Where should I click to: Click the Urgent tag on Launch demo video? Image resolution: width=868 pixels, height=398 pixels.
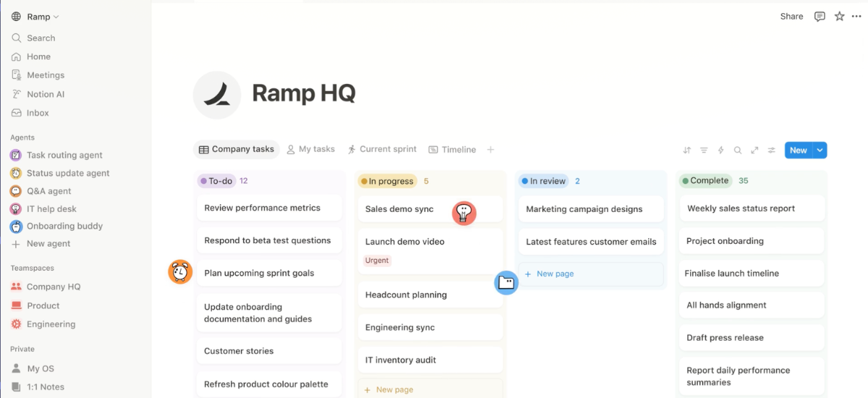coord(377,261)
